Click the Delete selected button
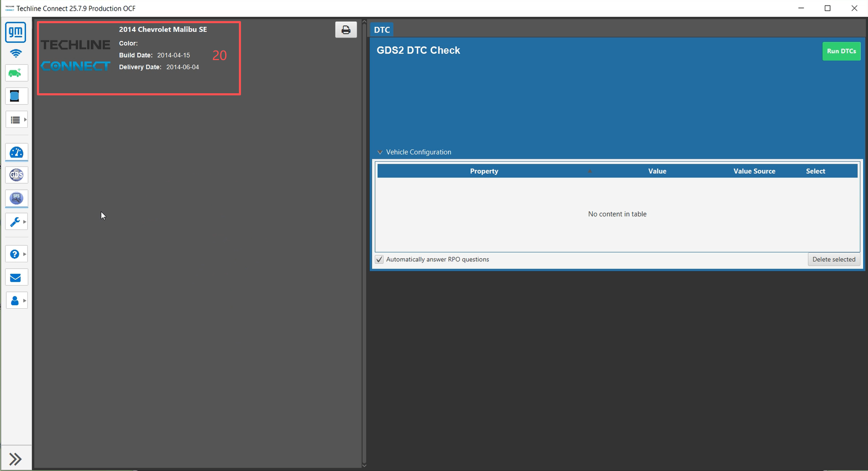This screenshot has height=471, width=868. pos(834,260)
